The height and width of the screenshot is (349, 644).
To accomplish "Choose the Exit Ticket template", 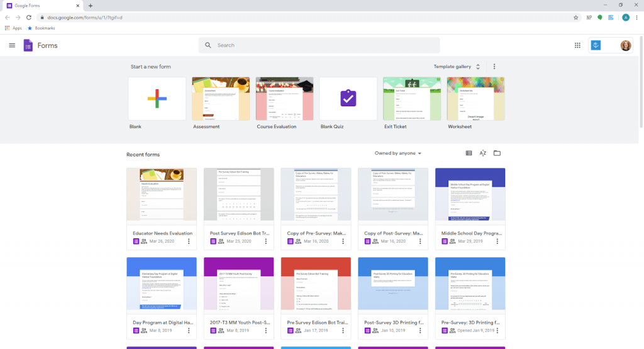I will [x=412, y=99].
